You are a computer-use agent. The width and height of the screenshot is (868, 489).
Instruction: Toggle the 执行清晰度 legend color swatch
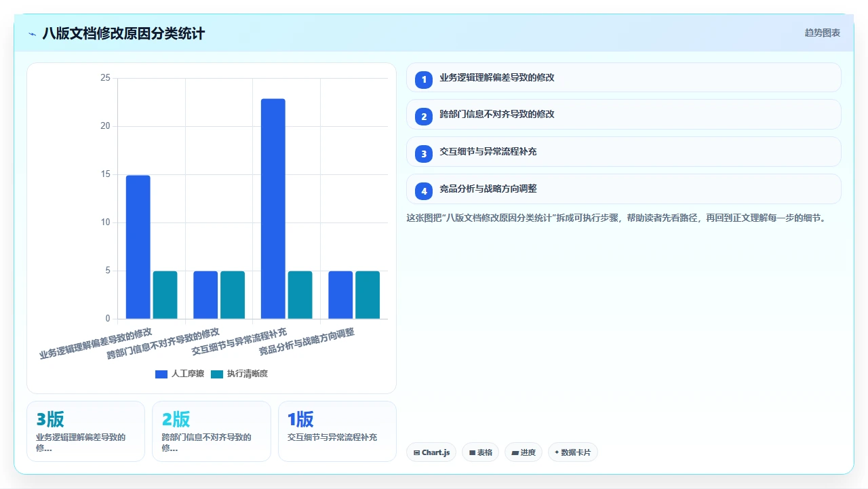[217, 374]
